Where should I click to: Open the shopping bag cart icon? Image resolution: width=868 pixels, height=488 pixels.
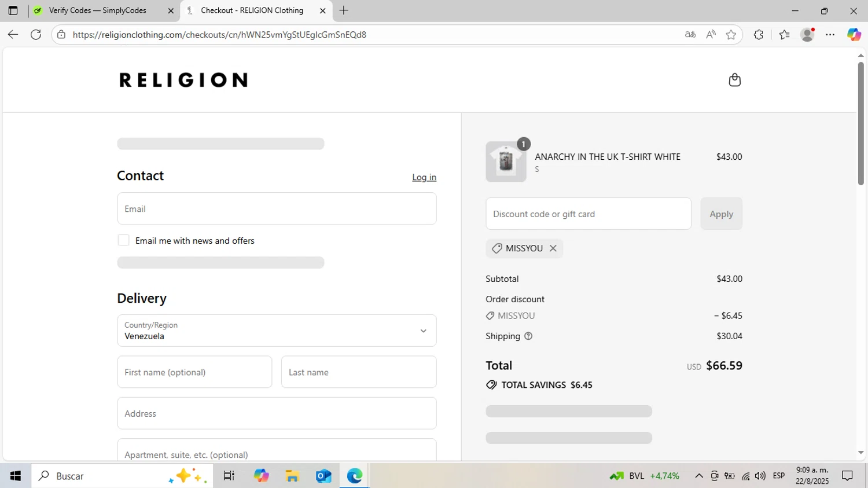tap(734, 80)
